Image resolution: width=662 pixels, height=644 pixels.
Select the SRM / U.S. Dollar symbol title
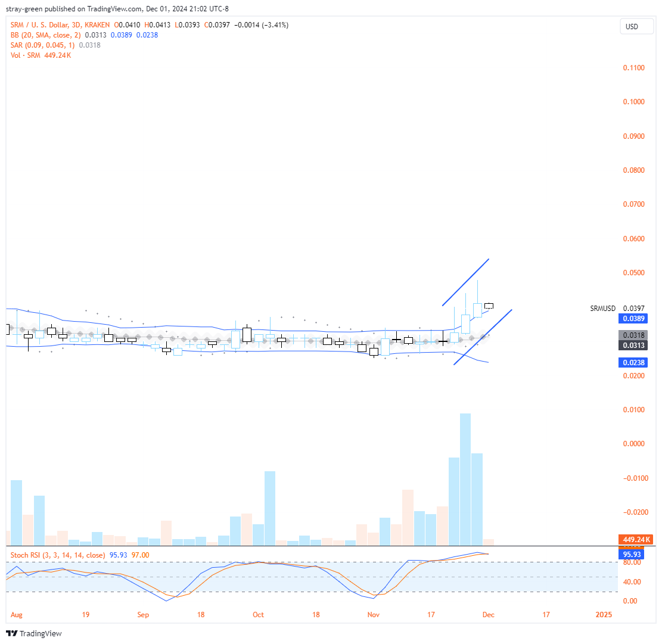click(x=60, y=25)
